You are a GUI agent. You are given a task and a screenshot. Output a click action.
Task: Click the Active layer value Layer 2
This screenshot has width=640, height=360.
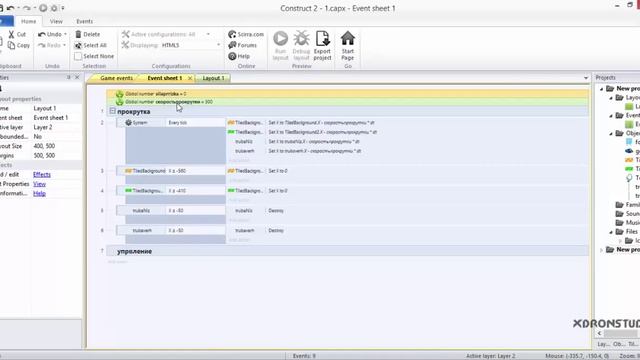point(42,127)
